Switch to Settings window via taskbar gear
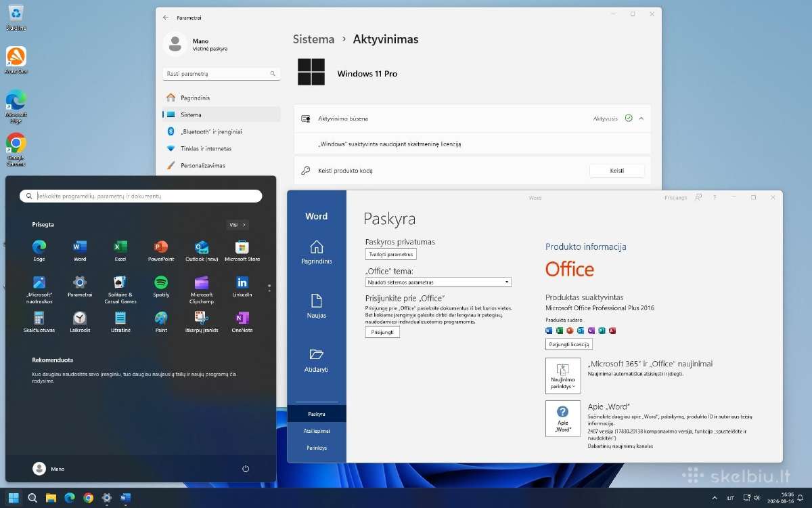 pos(106,498)
